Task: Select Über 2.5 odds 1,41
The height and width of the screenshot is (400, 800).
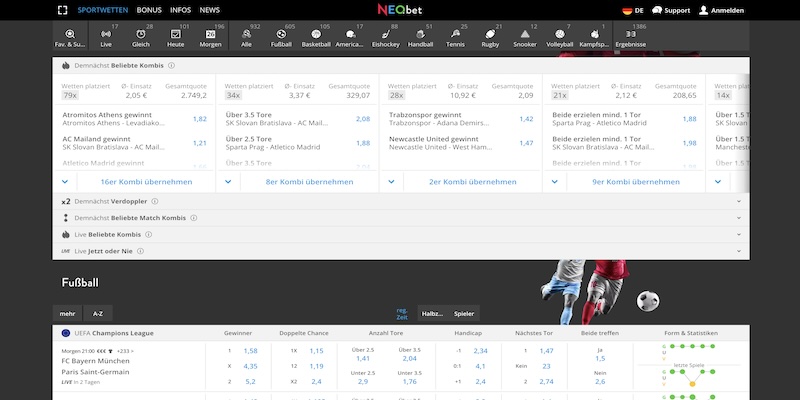Action: pos(363,359)
